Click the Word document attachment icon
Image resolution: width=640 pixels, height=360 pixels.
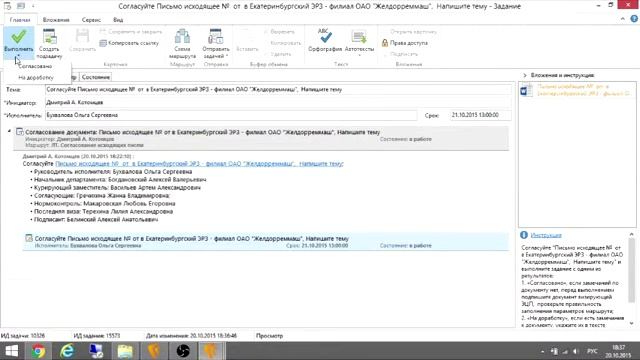coord(526,90)
